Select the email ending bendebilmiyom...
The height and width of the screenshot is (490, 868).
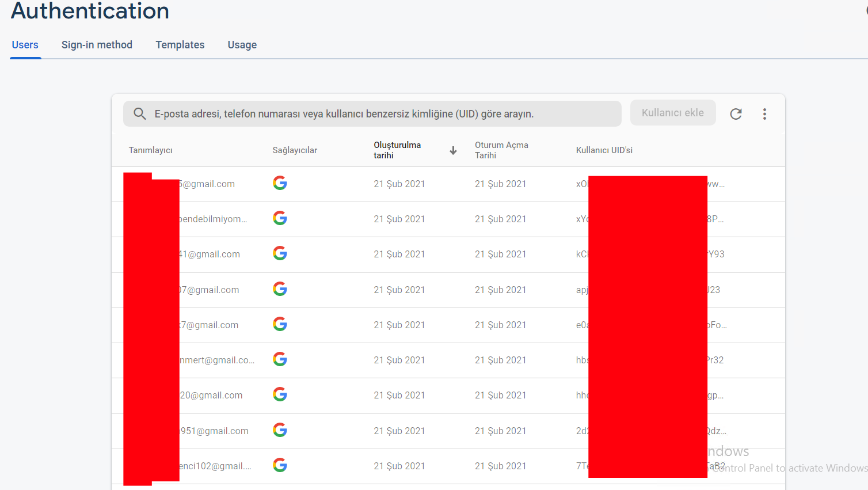point(214,219)
